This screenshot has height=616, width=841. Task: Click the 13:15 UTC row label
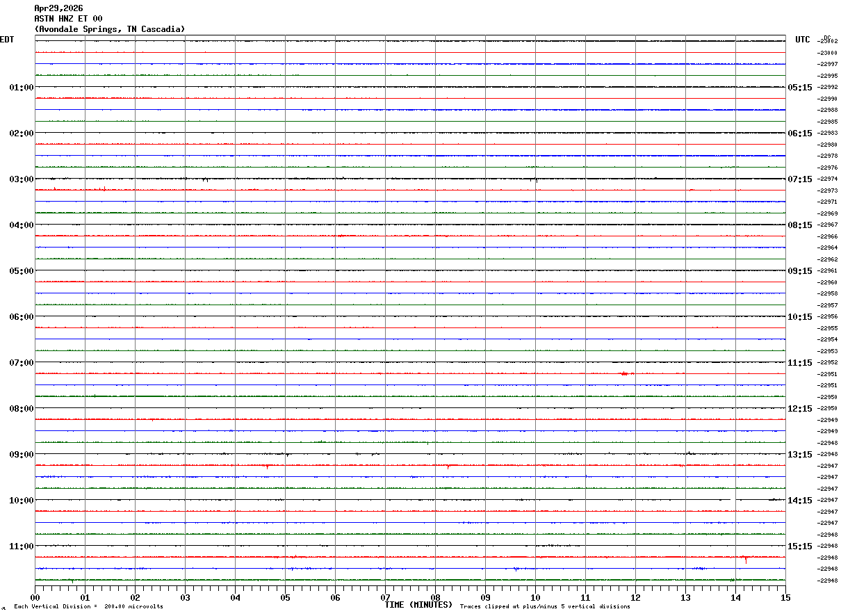click(x=800, y=455)
